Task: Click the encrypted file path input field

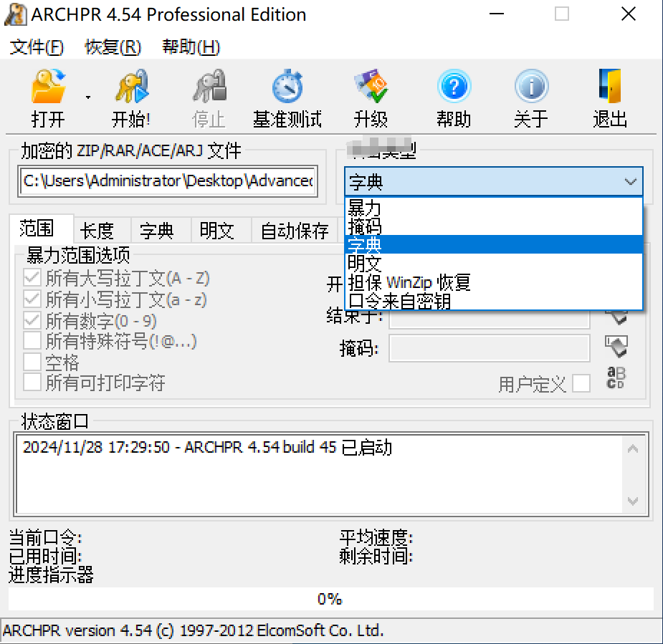Action: coord(168,181)
